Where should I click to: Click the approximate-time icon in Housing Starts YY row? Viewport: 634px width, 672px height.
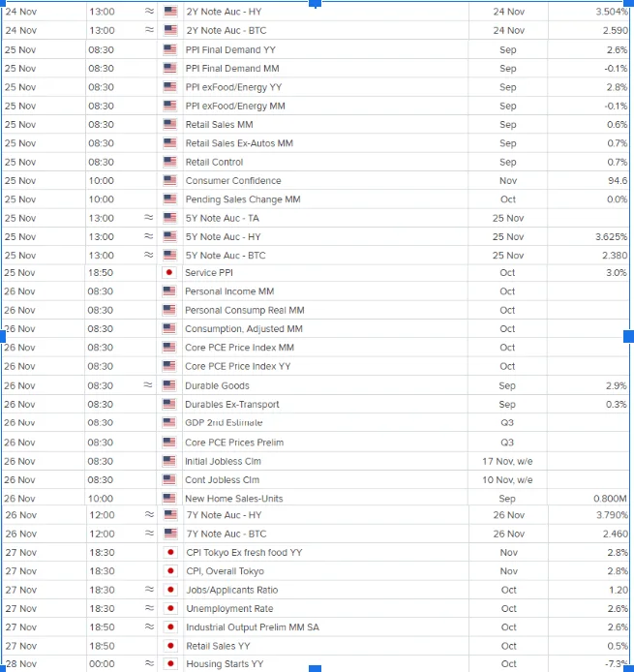149,663
